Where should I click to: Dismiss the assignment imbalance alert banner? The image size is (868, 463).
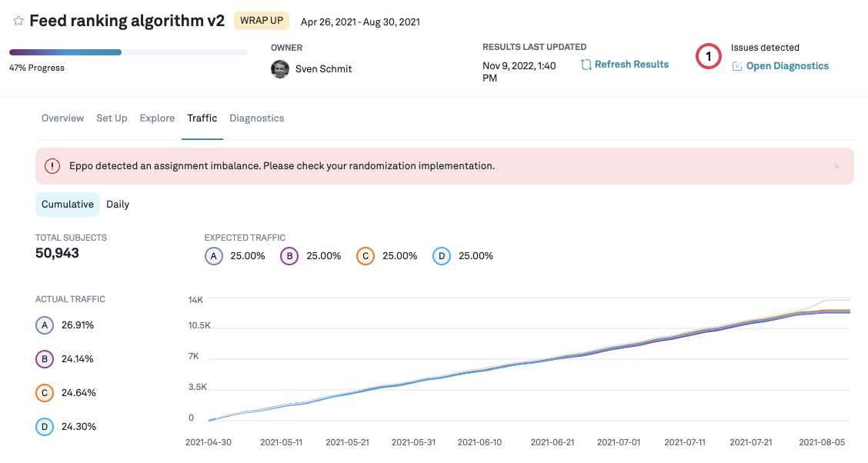pyautogui.click(x=836, y=166)
